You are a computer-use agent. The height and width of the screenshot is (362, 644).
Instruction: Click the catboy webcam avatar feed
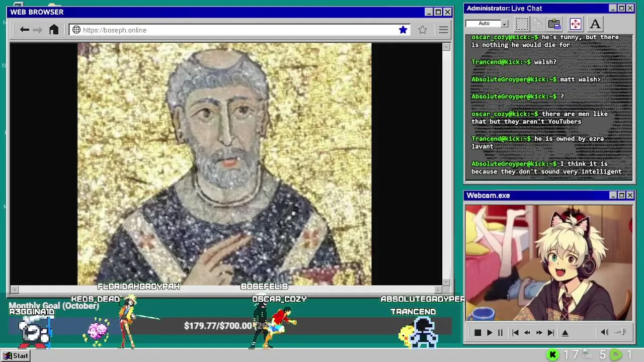[x=549, y=262]
